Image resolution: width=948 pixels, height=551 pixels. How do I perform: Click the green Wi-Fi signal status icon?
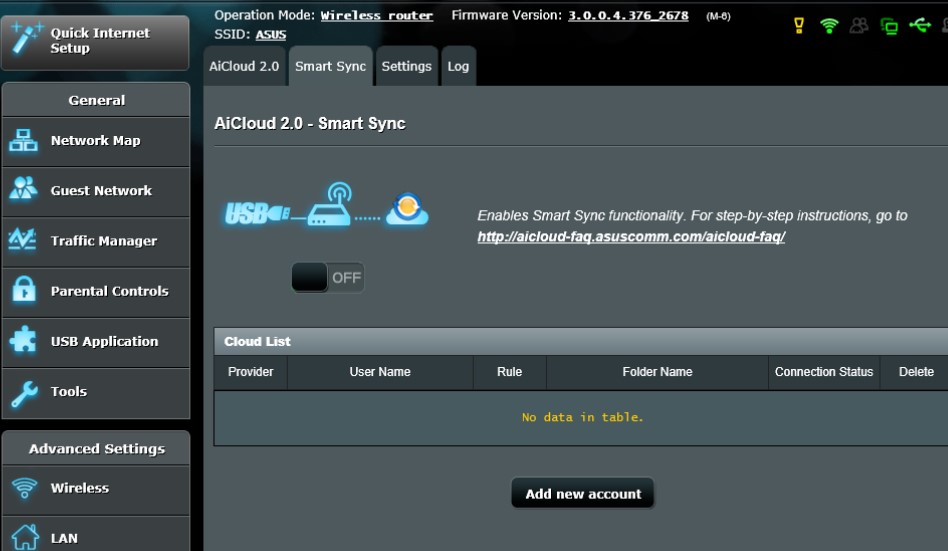tap(829, 26)
